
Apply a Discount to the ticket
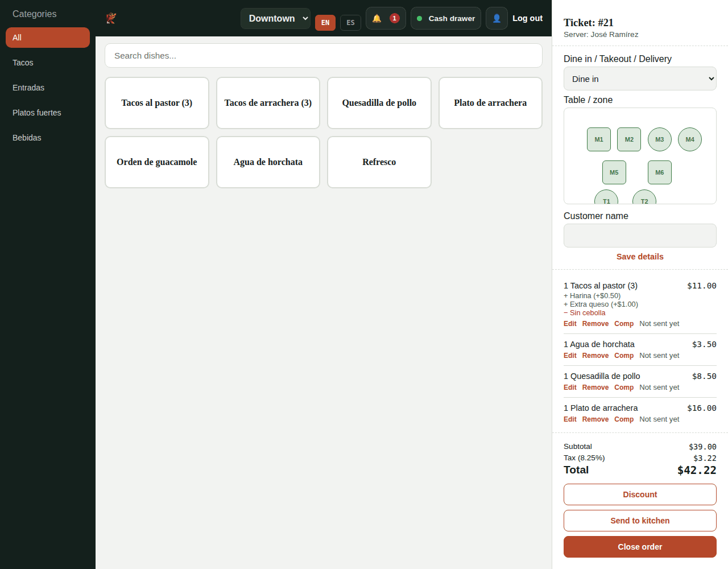point(640,494)
